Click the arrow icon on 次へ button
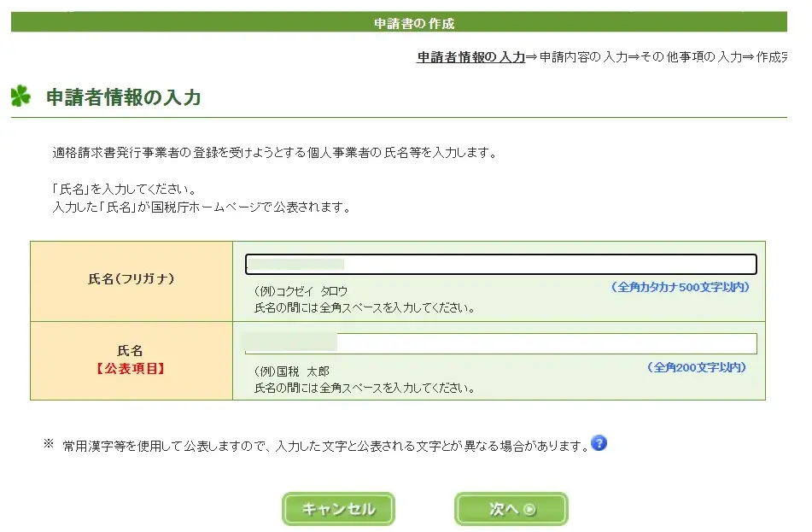Screen dimensions: 812x532 point(530,509)
